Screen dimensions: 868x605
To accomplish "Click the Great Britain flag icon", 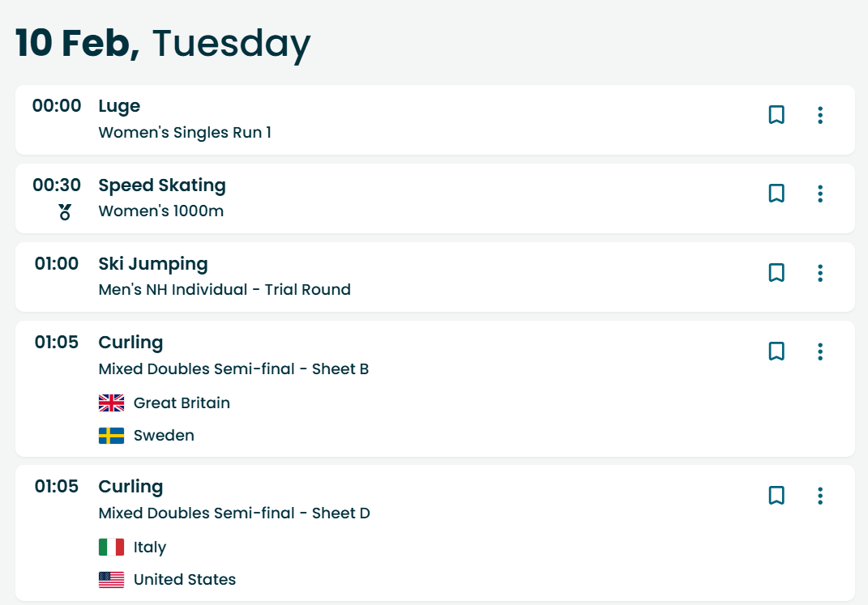I will pos(111,403).
